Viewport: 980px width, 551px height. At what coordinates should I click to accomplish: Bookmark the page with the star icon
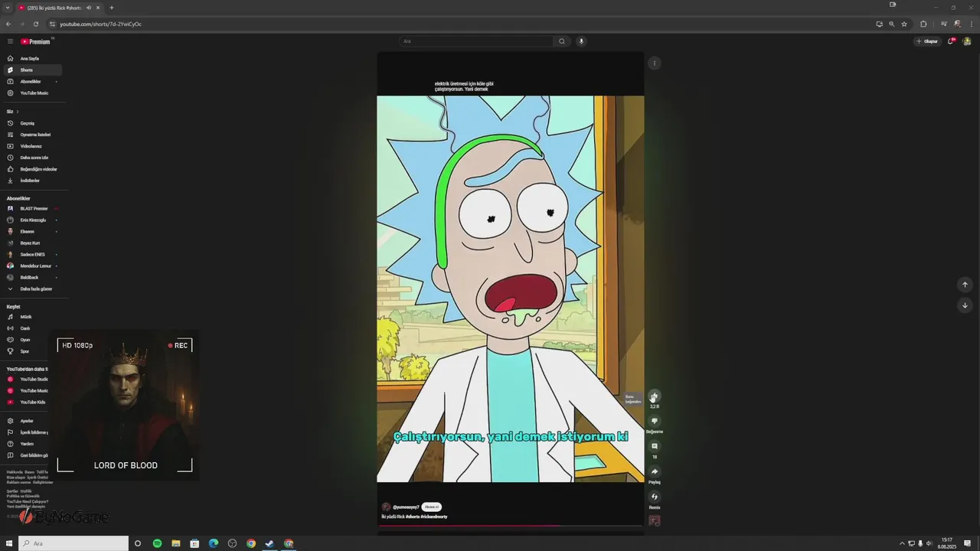click(x=904, y=24)
